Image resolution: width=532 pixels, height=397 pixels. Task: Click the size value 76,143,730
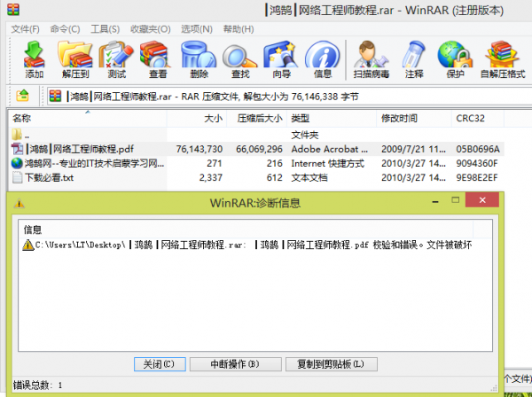(199, 149)
